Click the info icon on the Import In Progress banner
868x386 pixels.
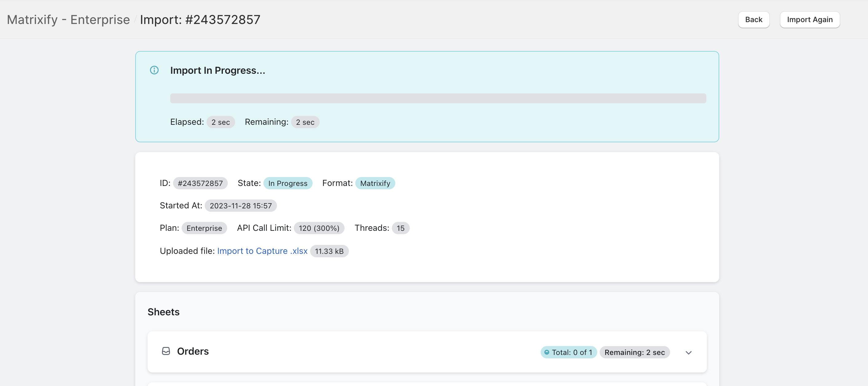point(154,70)
